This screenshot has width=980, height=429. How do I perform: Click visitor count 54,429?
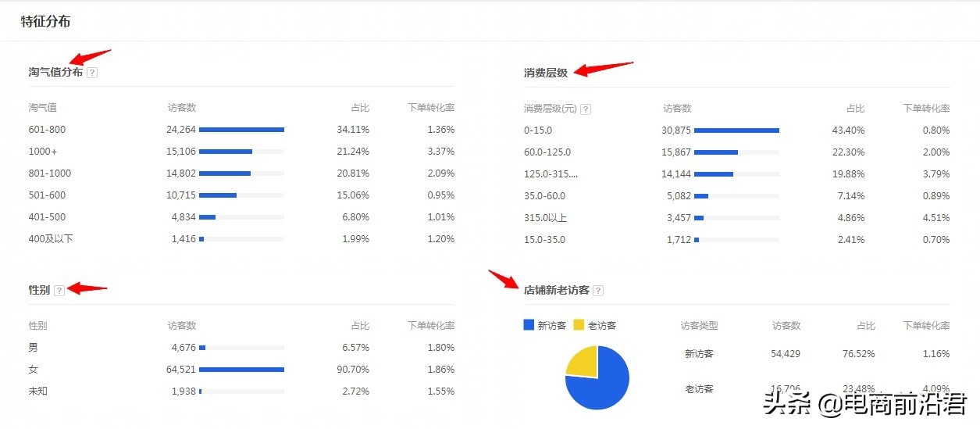tap(785, 354)
